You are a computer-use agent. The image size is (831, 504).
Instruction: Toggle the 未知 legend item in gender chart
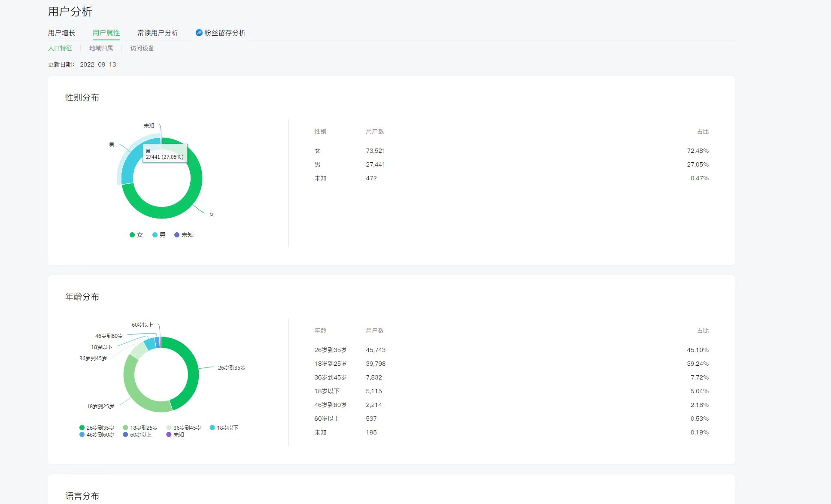(x=184, y=235)
